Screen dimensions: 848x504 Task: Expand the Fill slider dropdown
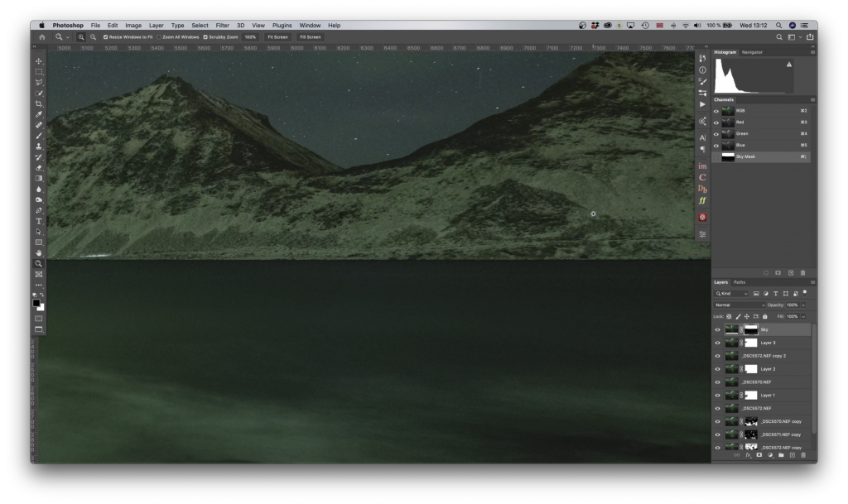(x=803, y=317)
